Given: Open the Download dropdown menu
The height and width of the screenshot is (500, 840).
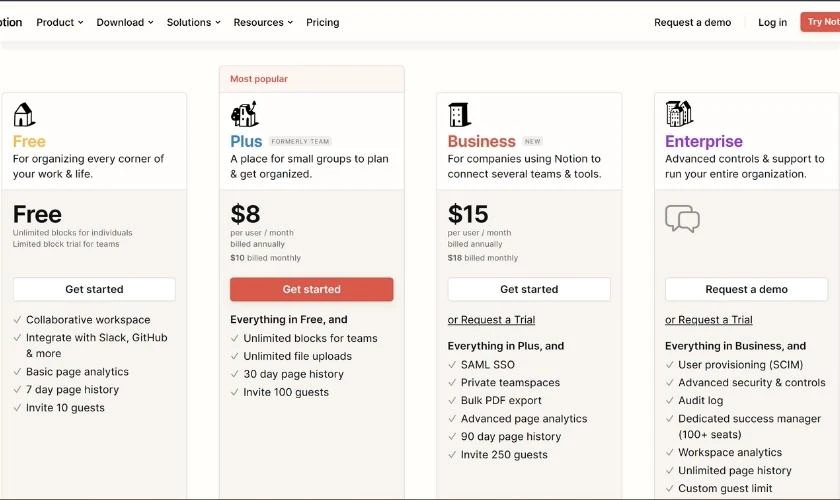Looking at the screenshot, I should (125, 23).
